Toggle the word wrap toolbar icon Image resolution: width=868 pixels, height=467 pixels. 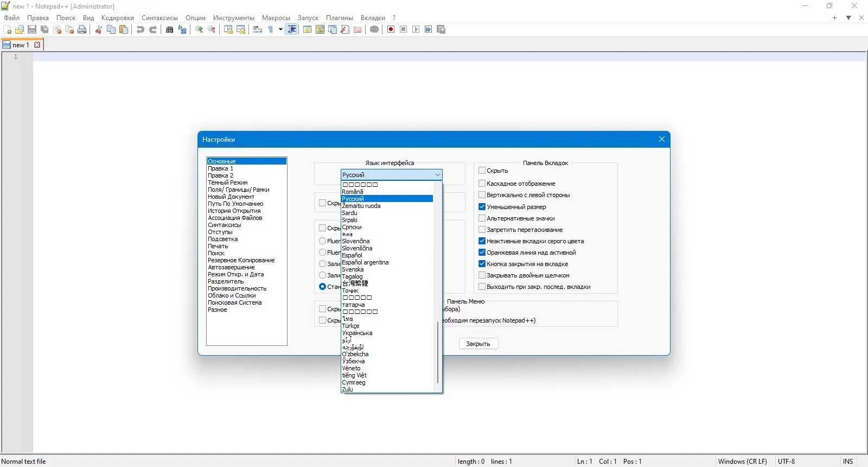pos(258,29)
